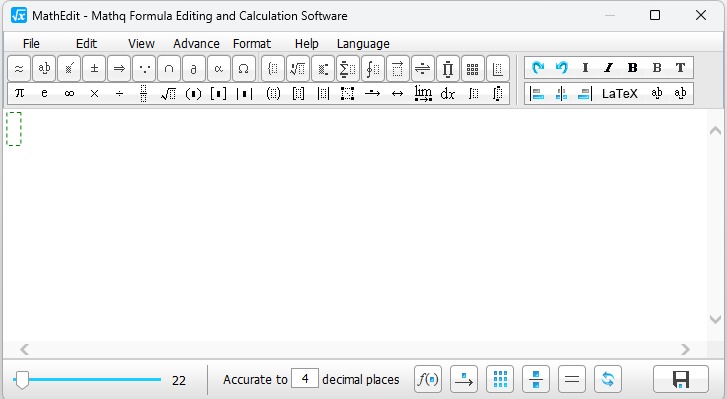
Task: Click the equals calculate button
Action: [x=572, y=380]
